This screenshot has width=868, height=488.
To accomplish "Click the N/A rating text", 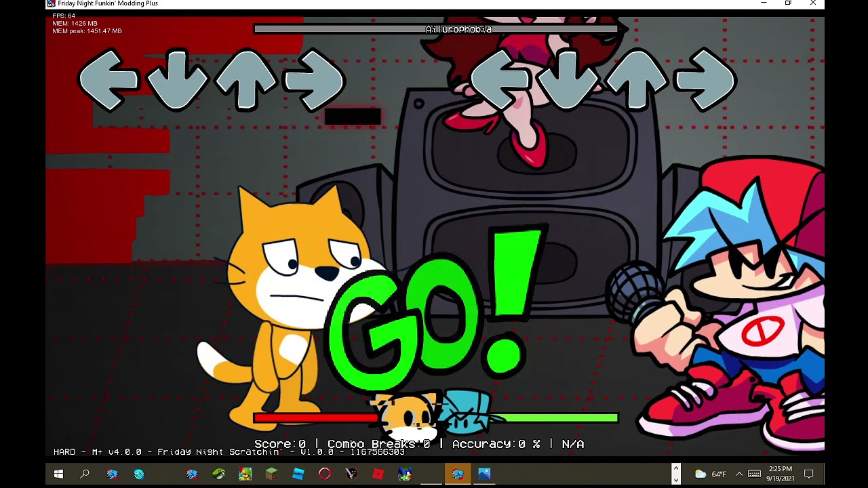I will pos(573,444).
